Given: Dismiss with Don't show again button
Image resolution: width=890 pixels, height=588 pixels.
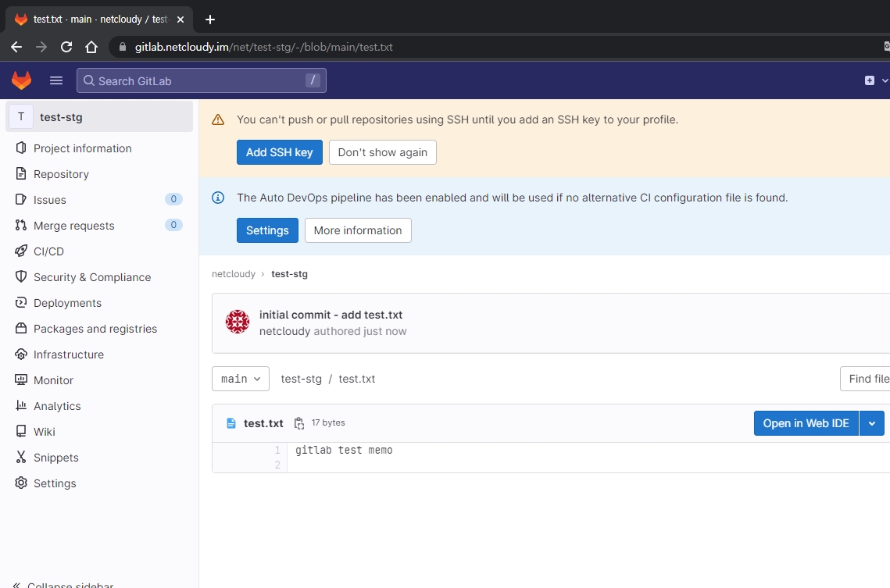Looking at the screenshot, I should [383, 152].
